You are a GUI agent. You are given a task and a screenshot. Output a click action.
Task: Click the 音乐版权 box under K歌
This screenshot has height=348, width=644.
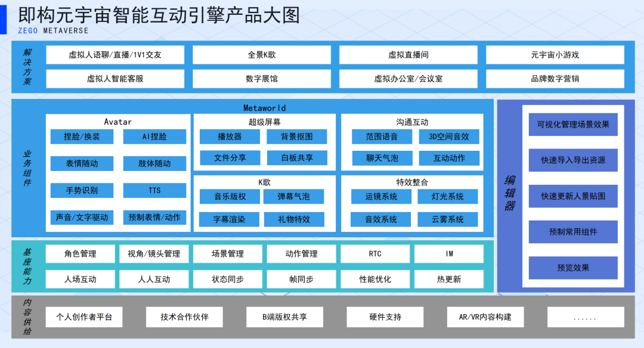click(x=230, y=197)
